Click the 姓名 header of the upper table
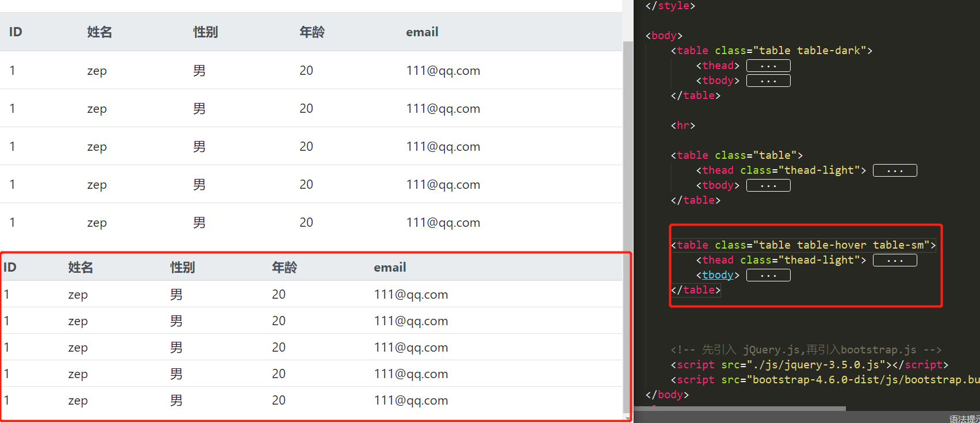This screenshot has width=980, height=423. pos(100,32)
